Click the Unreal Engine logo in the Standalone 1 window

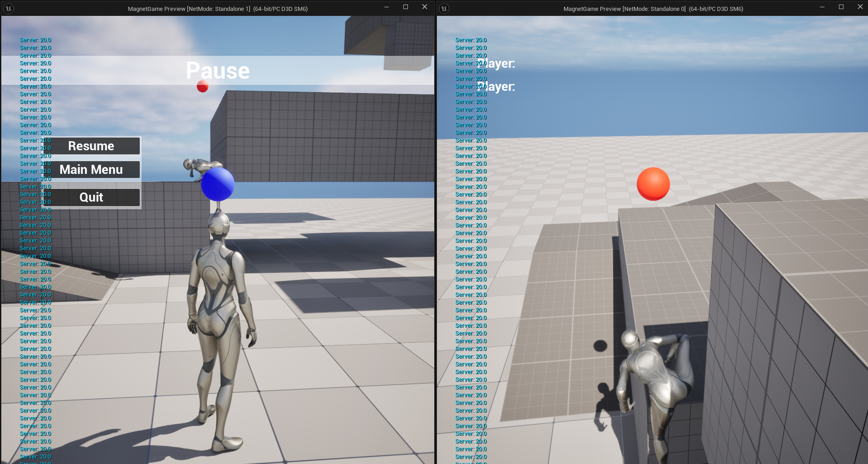point(9,8)
